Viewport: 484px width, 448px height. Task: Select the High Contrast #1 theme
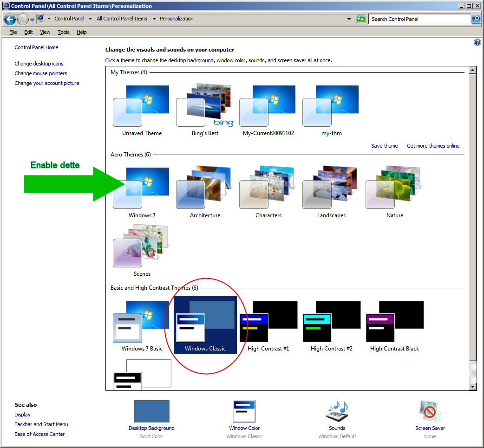point(268,326)
